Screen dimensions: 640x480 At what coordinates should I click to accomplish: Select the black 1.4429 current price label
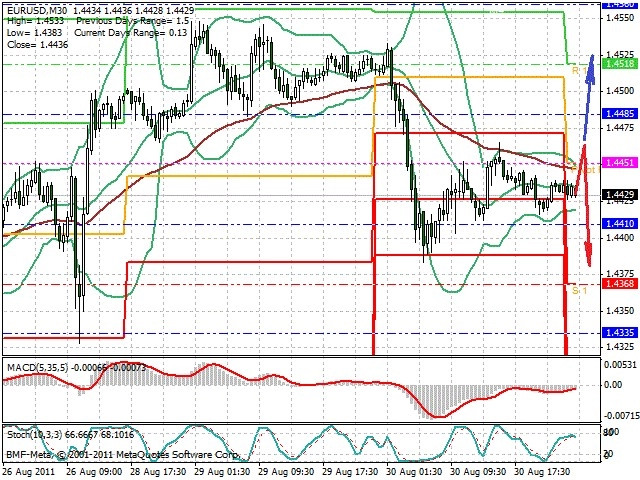pyautogui.click(x=620, y=195)
